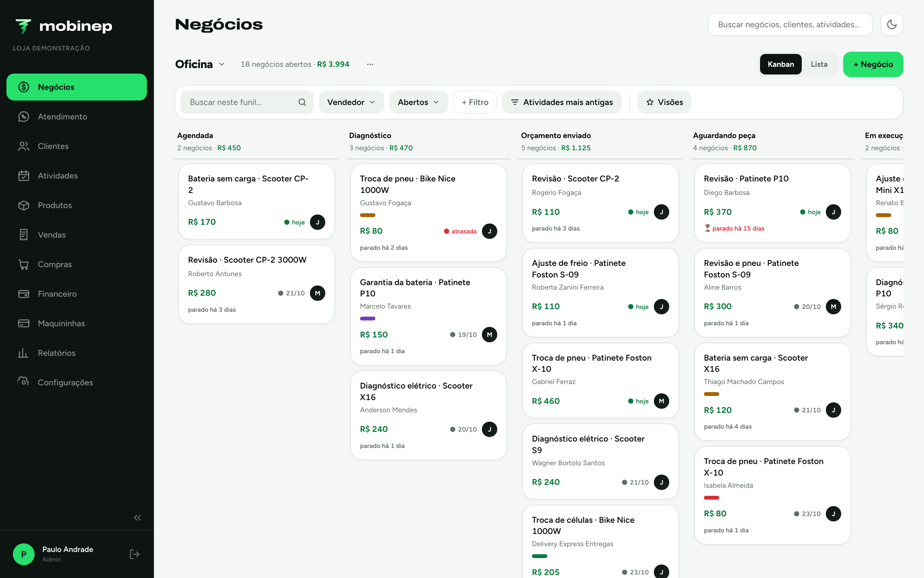The width and height of the screenshot is (924, 578).
Task: Open the Maquininhas card icon
Action: [x=24, y=323]
